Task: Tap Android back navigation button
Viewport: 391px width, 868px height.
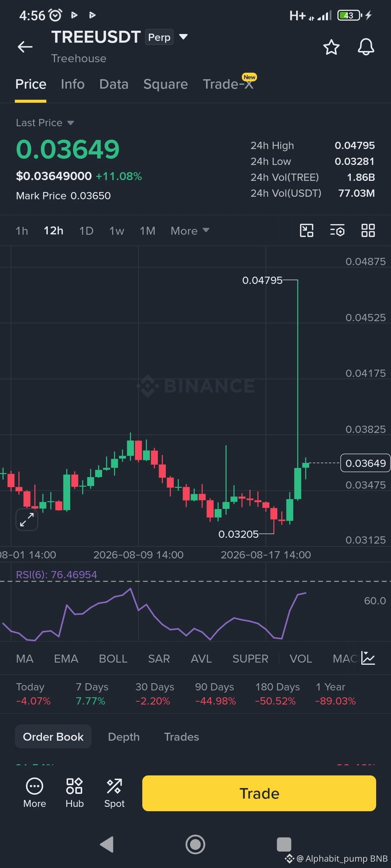Action: (107, 844)
